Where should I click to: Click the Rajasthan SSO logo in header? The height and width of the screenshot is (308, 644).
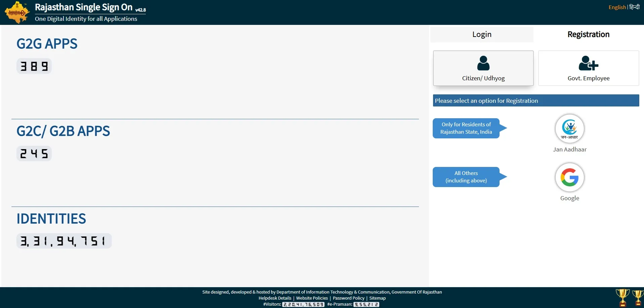click(17, 12)
